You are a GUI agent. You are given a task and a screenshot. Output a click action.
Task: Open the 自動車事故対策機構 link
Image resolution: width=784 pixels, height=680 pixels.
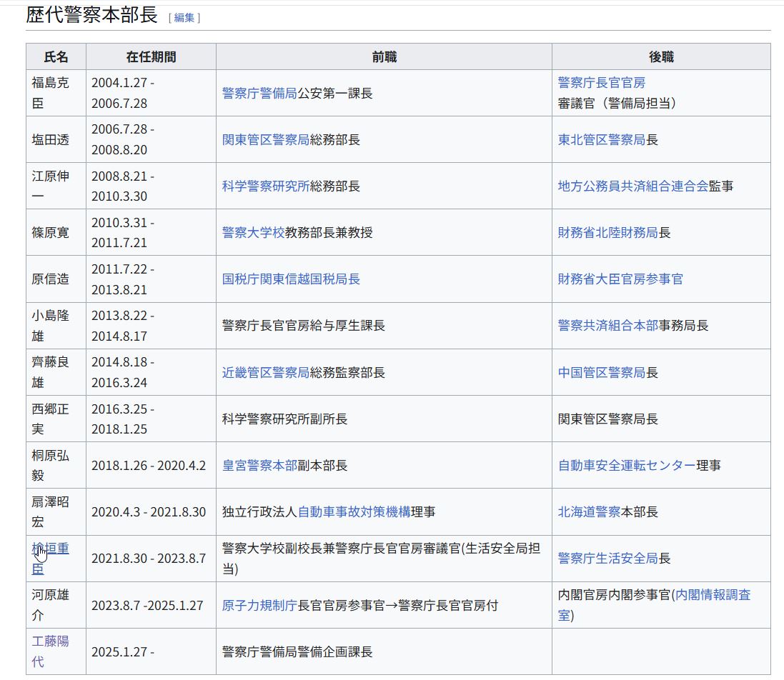pyautogui.click(x=354, y=512)
